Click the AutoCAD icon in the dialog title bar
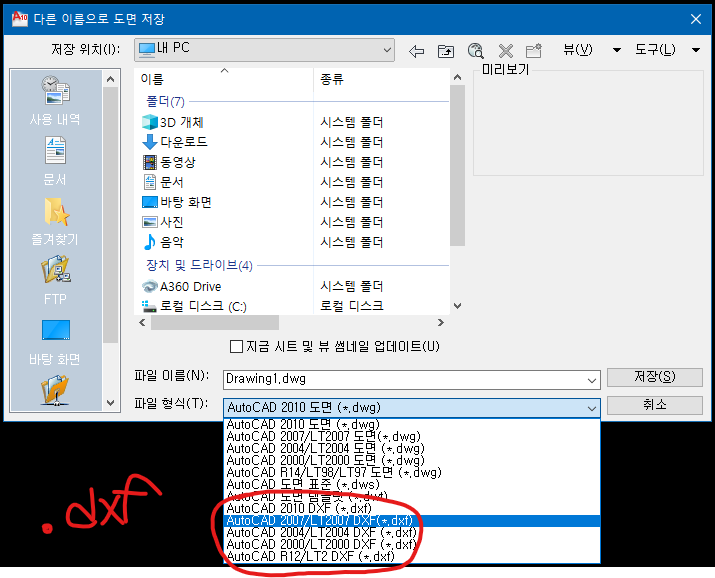715x578 pixels. tap(20, 19)
